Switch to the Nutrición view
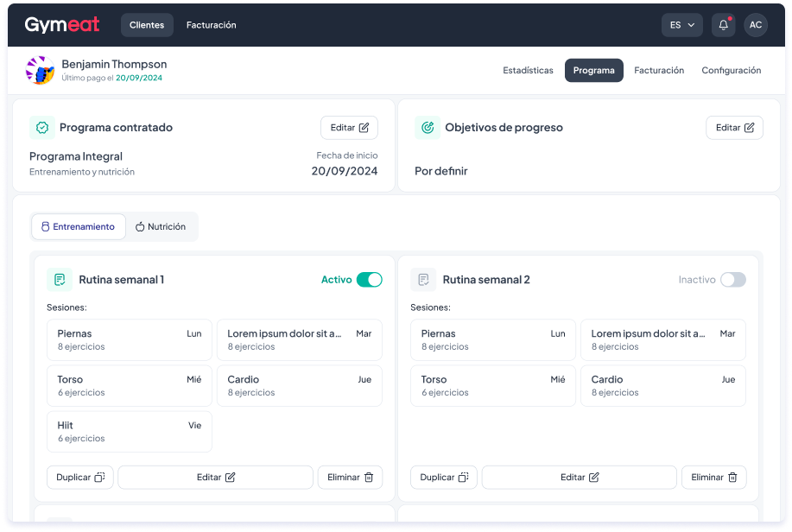Image resolution: width=792 pixels, height=532 pixels. click(161, 227)
